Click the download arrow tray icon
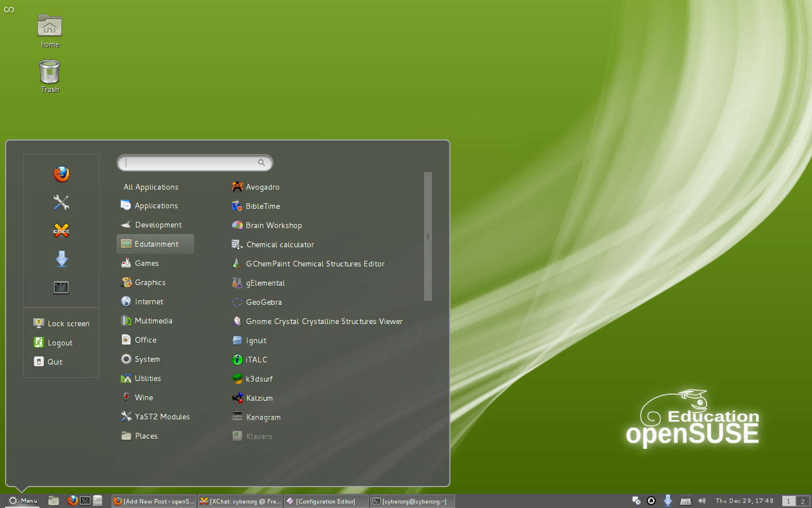 (668, 501)
